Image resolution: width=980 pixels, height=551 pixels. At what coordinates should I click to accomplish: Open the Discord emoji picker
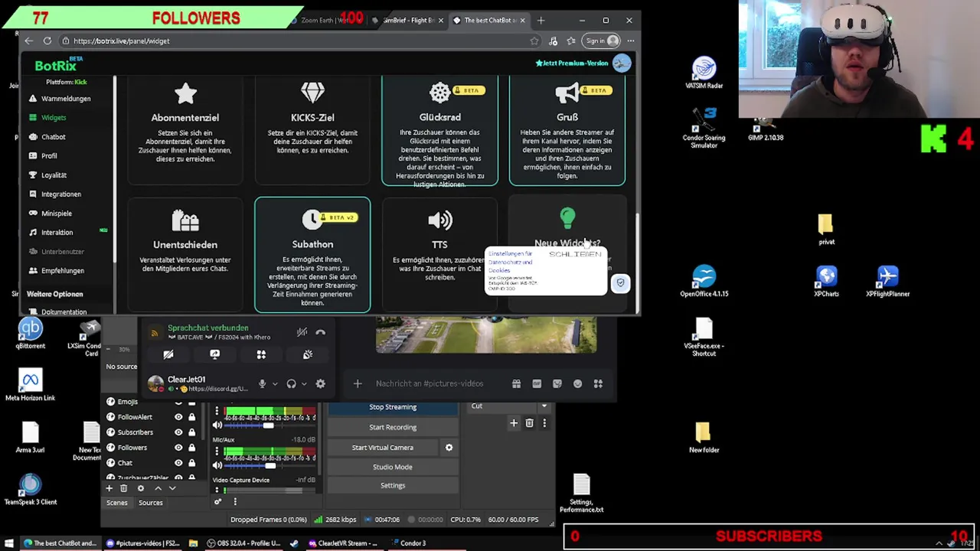pyautogui.click(x=577, y=383)
